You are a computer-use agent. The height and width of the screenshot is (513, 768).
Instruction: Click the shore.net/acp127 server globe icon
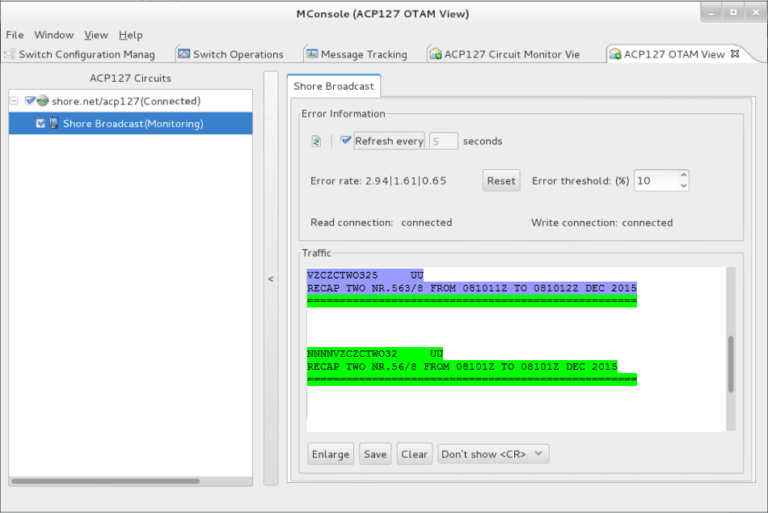[43, 101]
